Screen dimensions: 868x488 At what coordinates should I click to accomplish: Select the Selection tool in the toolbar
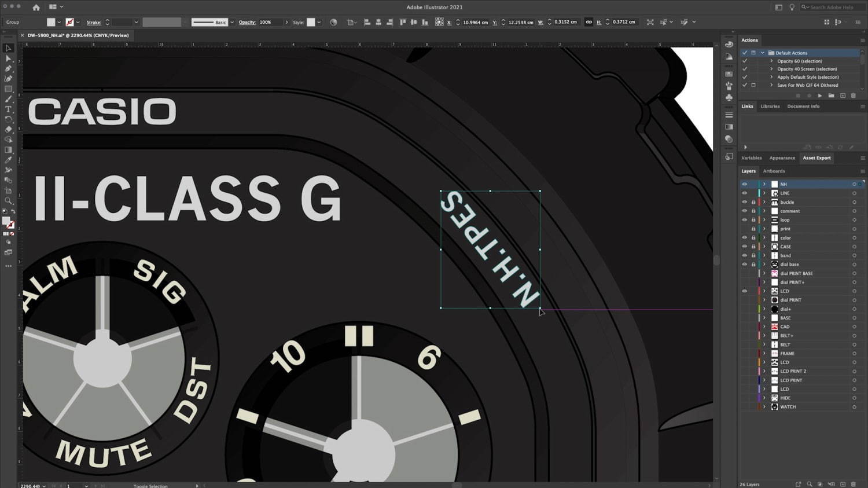tap(8, 48)
